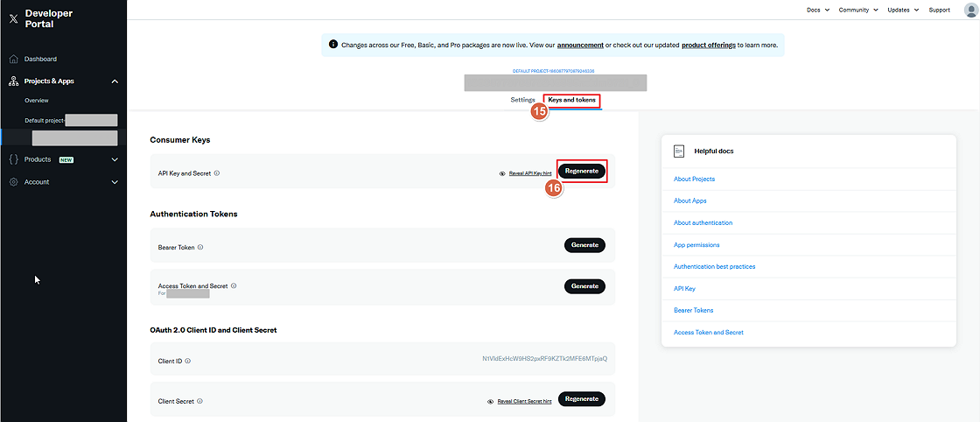Open About Projects help doc
The height and width of the screenshot is (422, 980).
click(x=694, y=179)
